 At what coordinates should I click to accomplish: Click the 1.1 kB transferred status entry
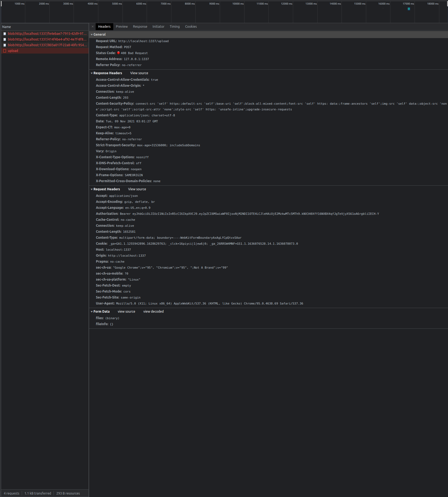pyautogui.click(x=38, y=493)
